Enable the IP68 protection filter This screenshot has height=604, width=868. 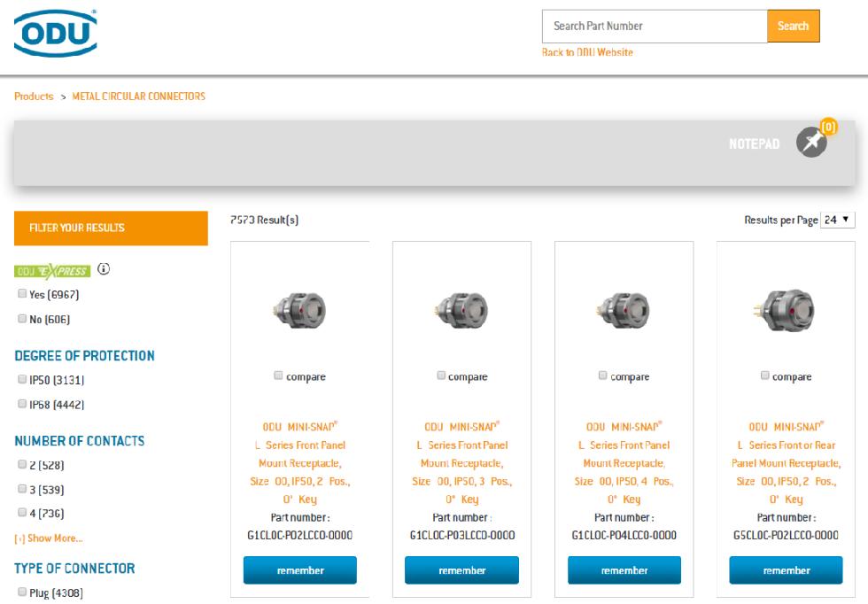coord(20,405)
